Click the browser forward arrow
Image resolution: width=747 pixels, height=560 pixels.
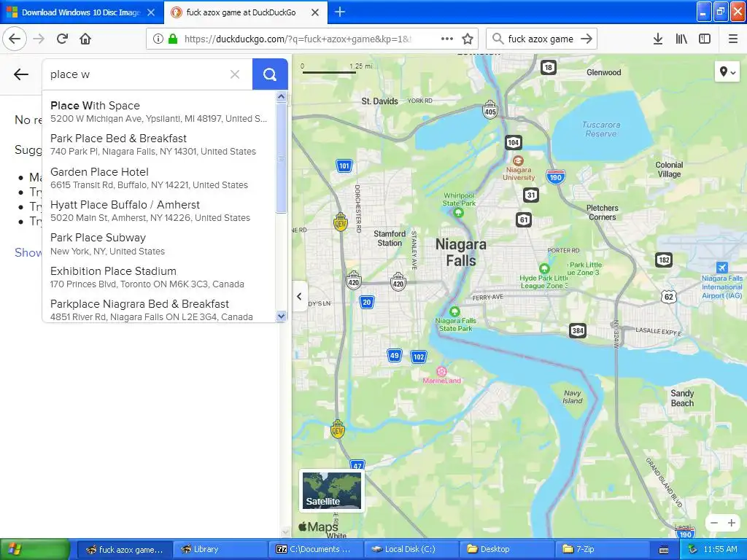(39, 39)
